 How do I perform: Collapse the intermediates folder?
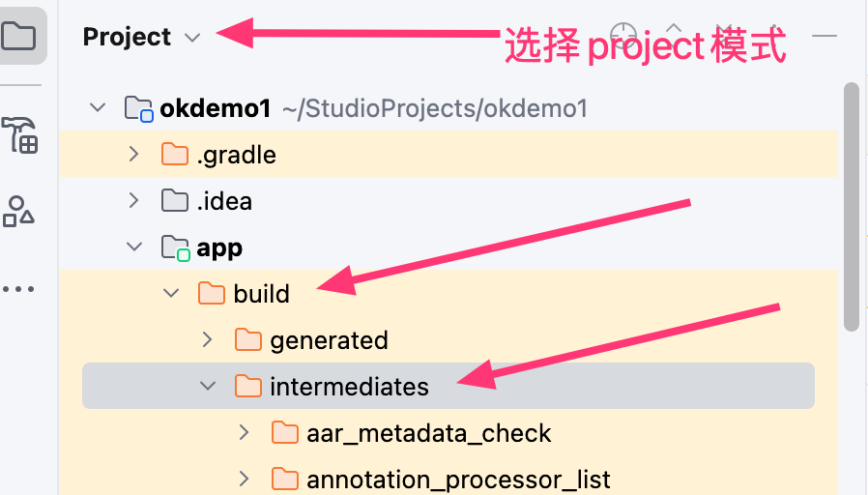pos(208,387)
